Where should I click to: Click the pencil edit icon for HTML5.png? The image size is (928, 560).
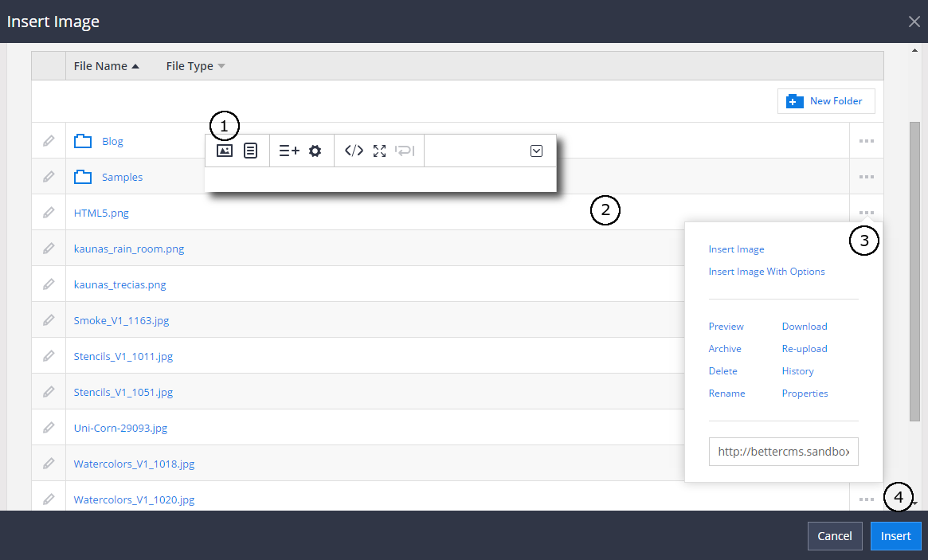coord(49,213)
